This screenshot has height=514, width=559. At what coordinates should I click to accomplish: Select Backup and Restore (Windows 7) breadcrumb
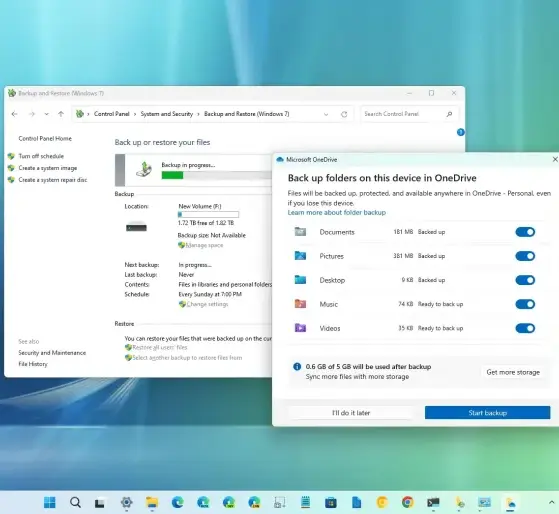coord(247,114)
